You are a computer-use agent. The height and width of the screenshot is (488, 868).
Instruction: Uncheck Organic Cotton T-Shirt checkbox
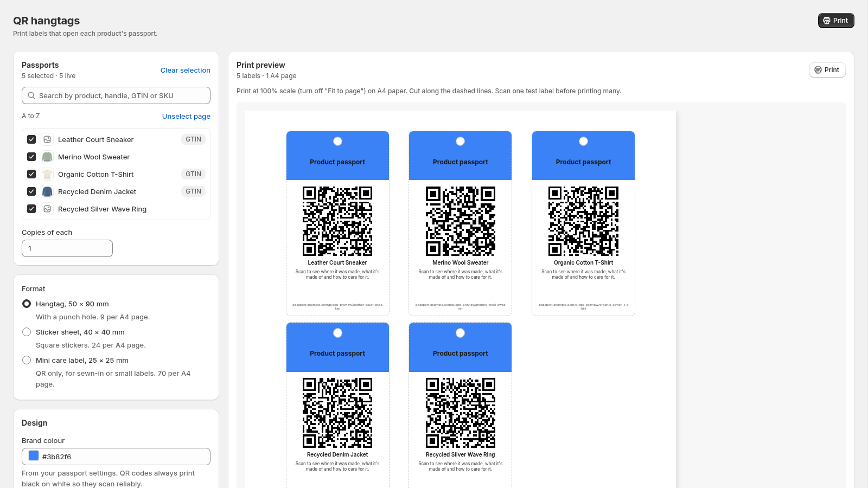31,174
